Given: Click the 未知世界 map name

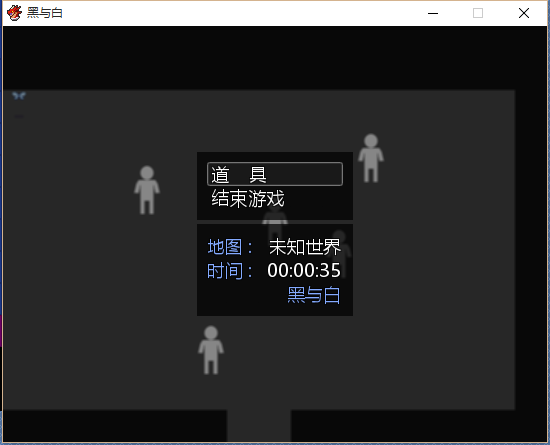Looking at the screenshot, I should coord(305,247).
